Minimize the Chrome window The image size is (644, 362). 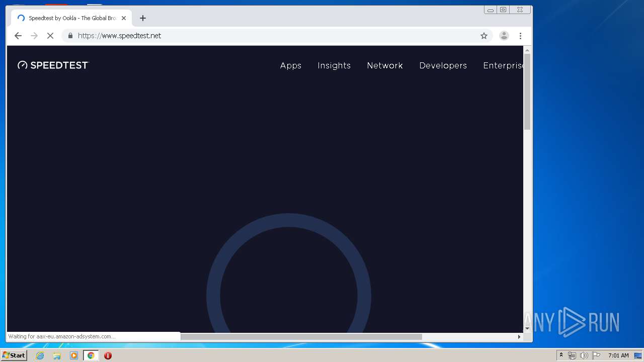pos(491,10)
